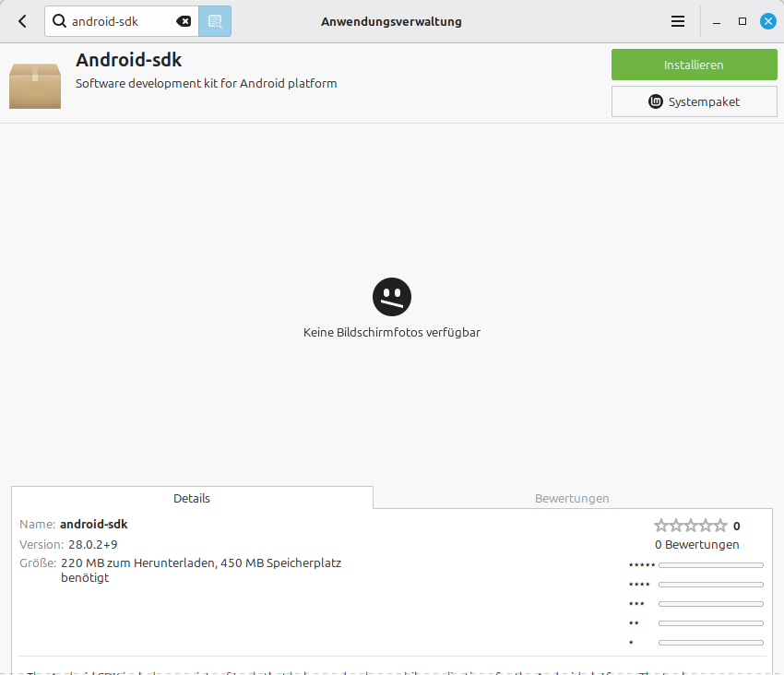The width and height of the screenshot is (784, 675).
Task: Click the Android-sdk heading
Action: [128, 60]
